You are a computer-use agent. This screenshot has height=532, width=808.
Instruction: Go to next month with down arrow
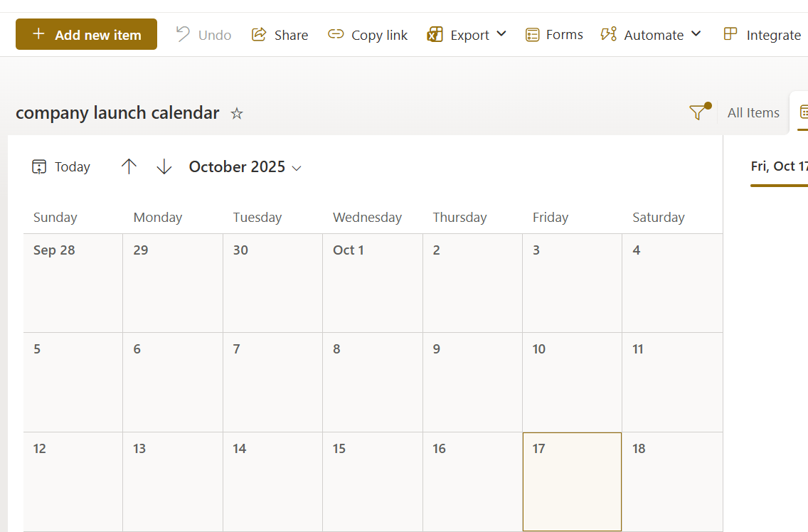coord(164,166)
